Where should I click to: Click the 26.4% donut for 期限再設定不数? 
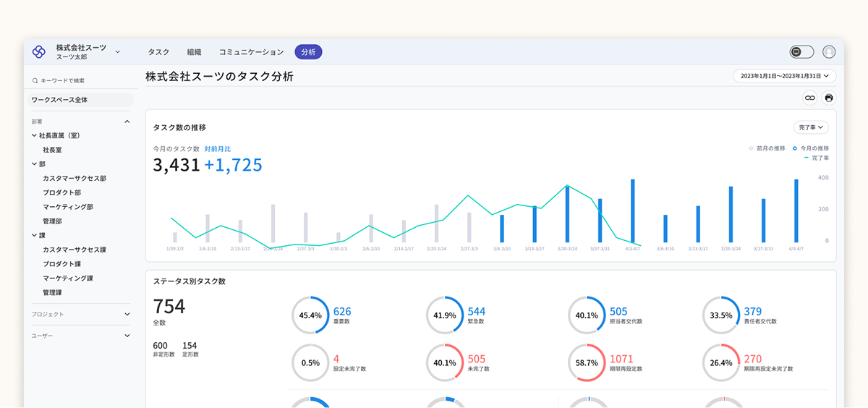point(721,362)
